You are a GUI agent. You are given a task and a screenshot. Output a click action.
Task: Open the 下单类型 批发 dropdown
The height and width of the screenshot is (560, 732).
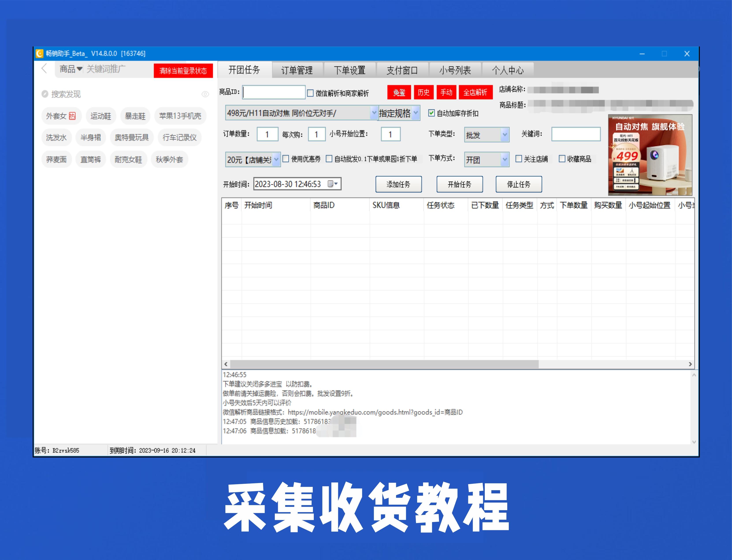tap(505, 135)
